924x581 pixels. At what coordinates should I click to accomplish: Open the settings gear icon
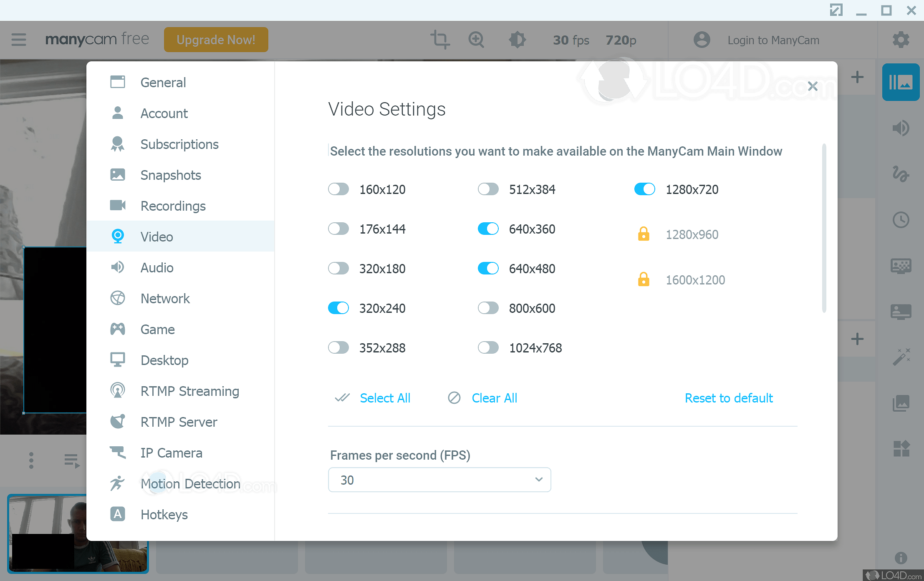[901, 40]
